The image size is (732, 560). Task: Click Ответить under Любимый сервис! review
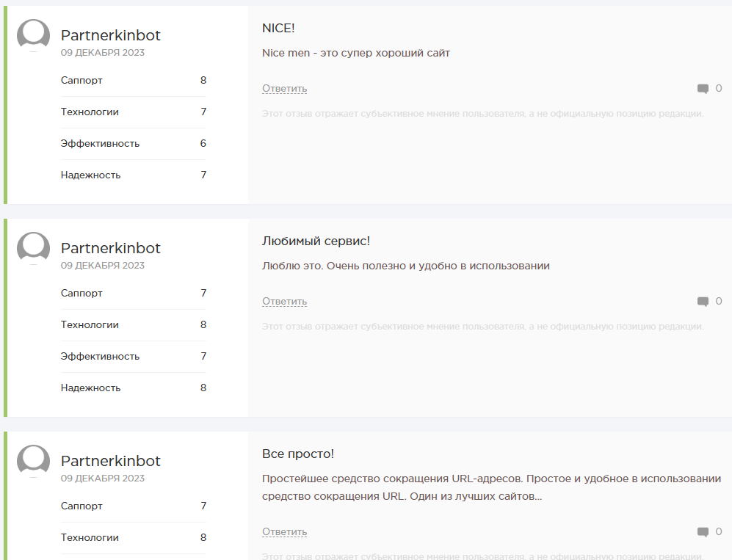click(284, 302)
